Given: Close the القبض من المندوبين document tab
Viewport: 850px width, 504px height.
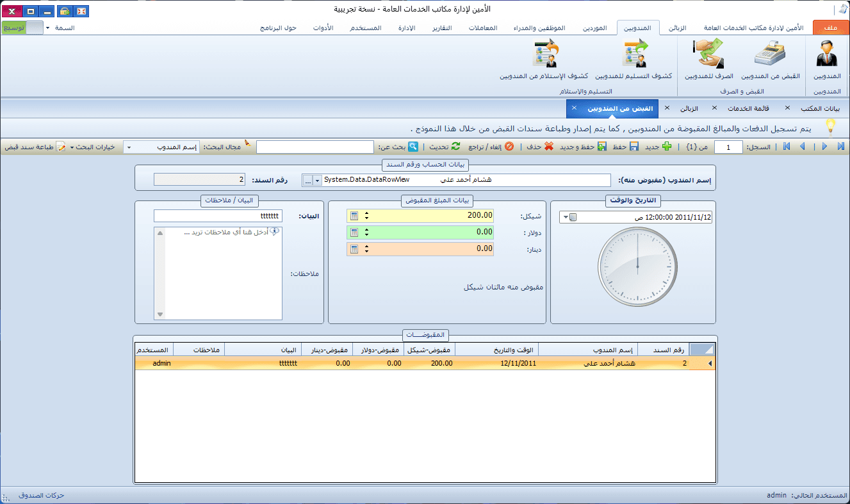Looking at the screenshot, I should pyautogui.click(x=574, y=108).
